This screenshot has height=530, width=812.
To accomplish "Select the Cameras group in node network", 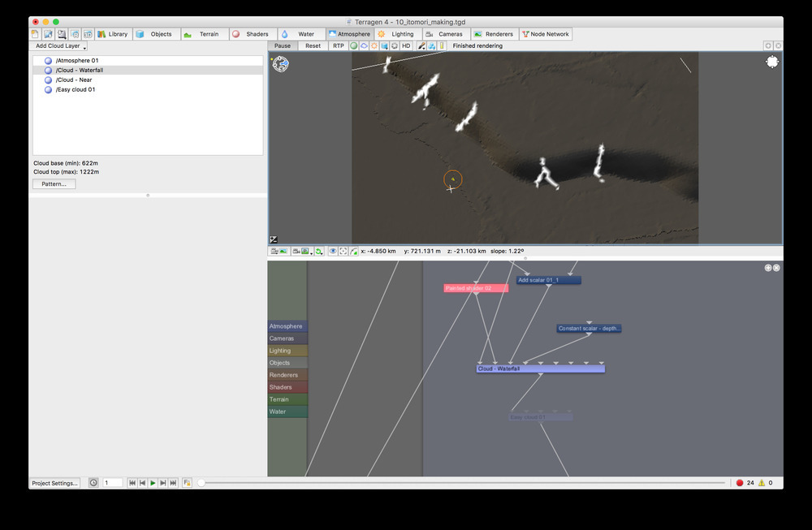I will (287, 338).
